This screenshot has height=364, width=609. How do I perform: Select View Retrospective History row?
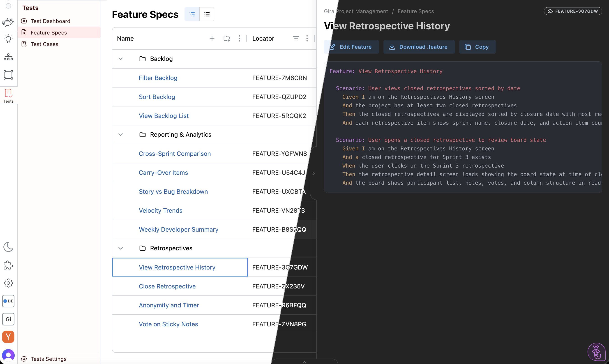click(x=180, y=267)
